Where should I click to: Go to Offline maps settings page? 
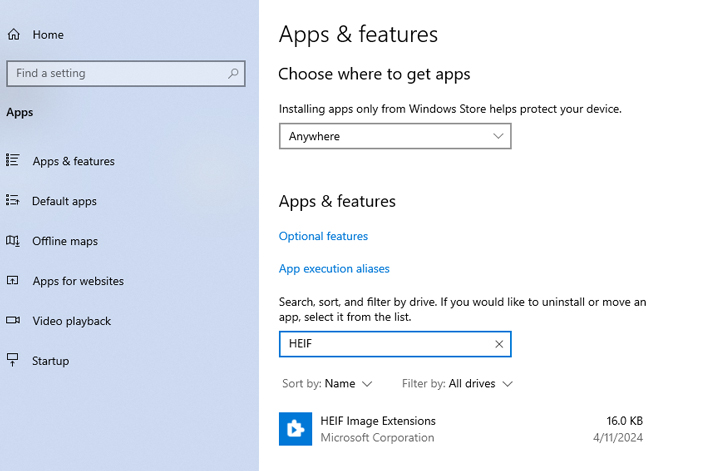point(65,241)
